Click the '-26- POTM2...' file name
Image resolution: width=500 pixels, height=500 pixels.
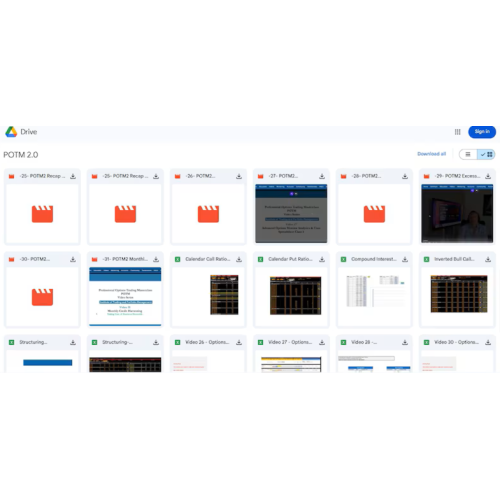click(200, 176)
